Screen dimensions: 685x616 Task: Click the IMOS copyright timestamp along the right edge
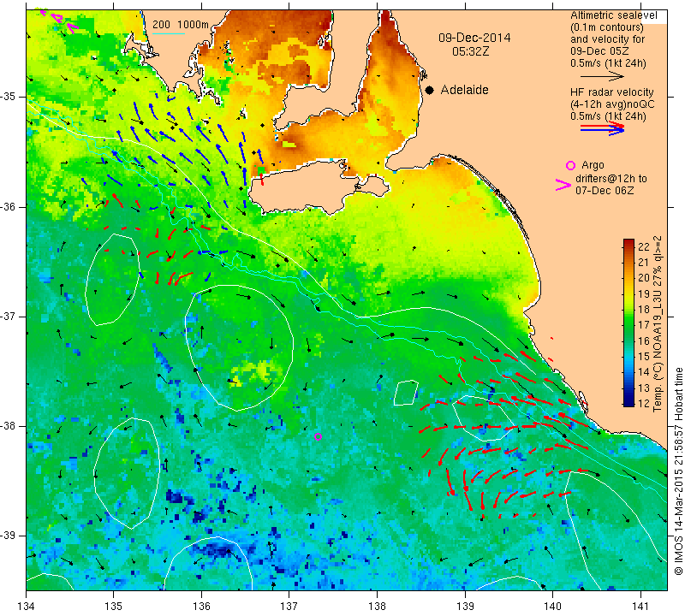[x=678, y=471]
